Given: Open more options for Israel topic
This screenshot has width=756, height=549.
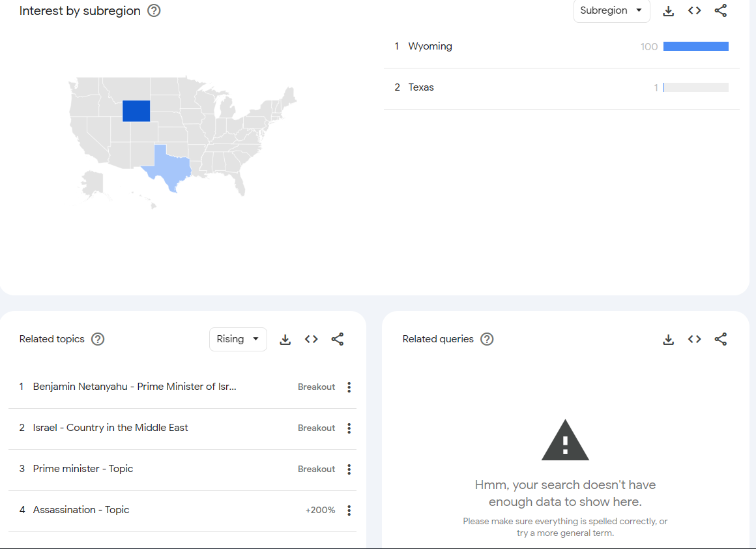Looking at the screenshot, I should [349, 428].
